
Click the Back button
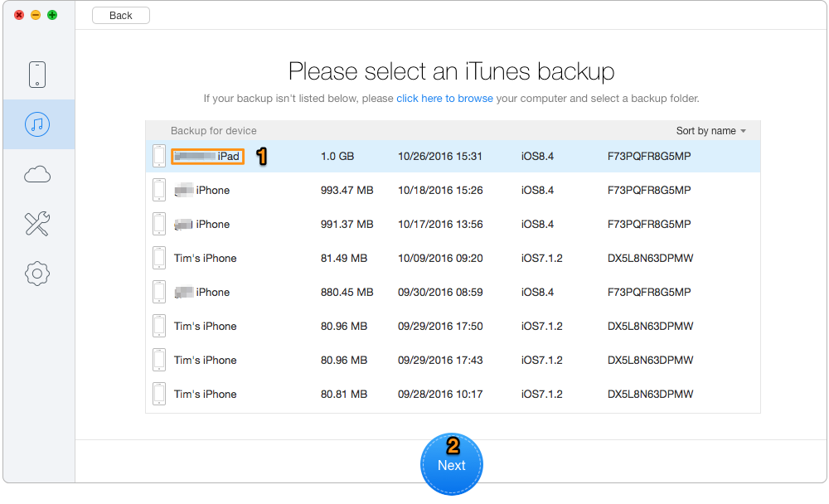pos(120,16)
